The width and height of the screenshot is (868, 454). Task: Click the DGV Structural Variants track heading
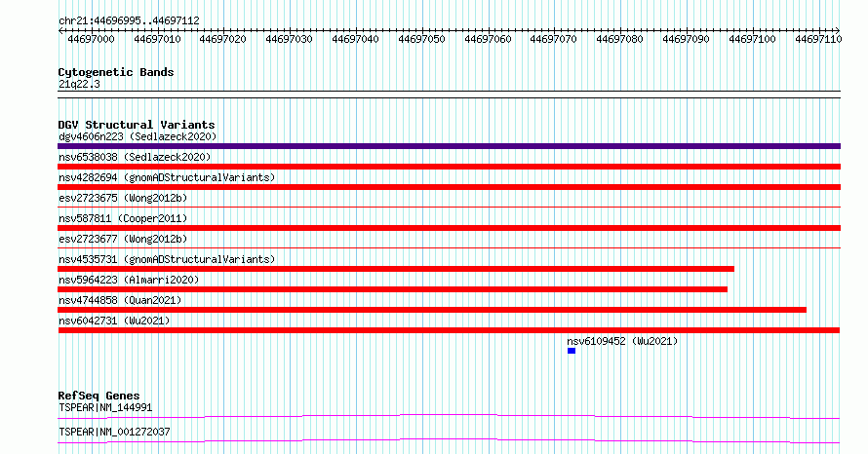tap(137, 125)
